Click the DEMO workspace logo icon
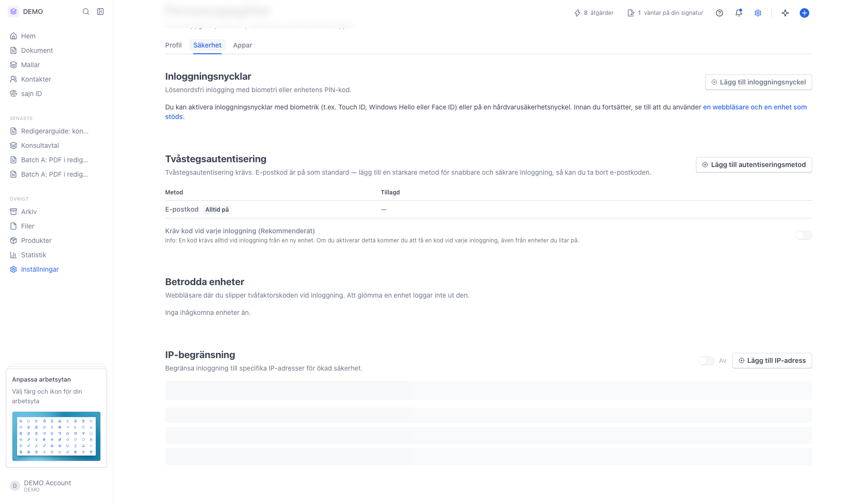 (13, 12)
